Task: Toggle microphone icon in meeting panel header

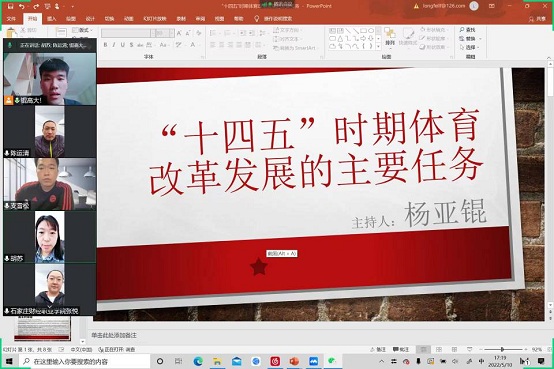Action: point(10,45)
